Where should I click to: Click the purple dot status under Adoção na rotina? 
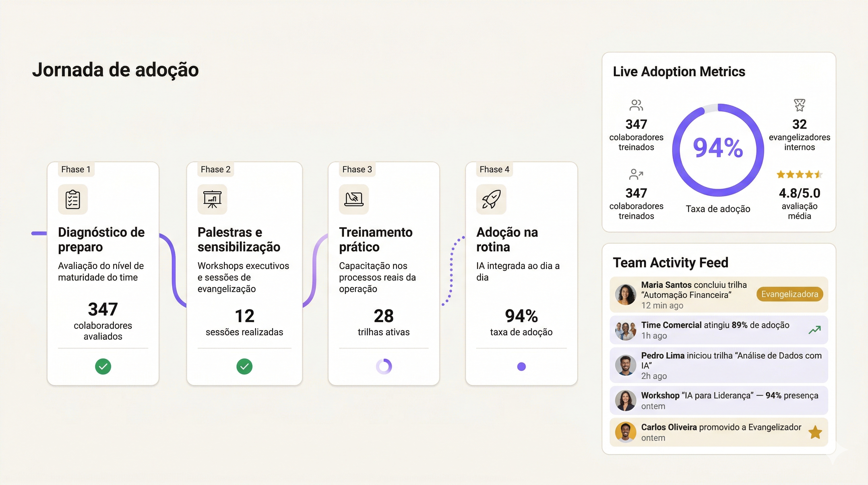click(521, 366)
